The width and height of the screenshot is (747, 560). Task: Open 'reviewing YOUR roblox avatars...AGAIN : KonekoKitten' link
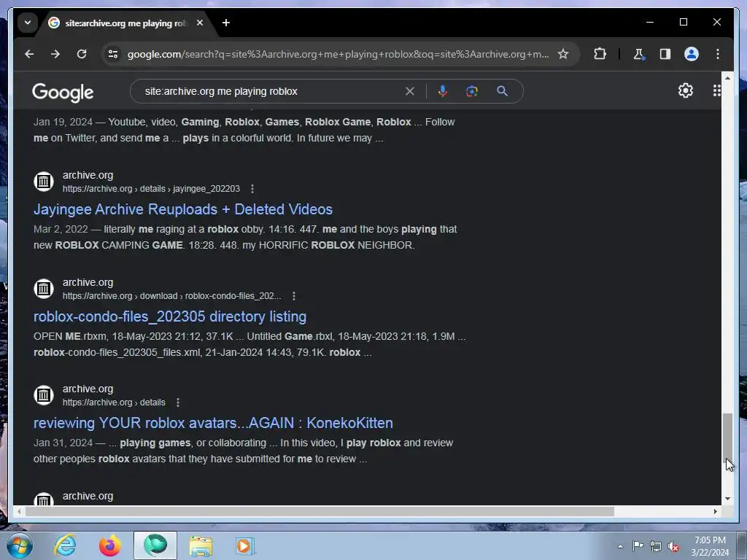213,424
